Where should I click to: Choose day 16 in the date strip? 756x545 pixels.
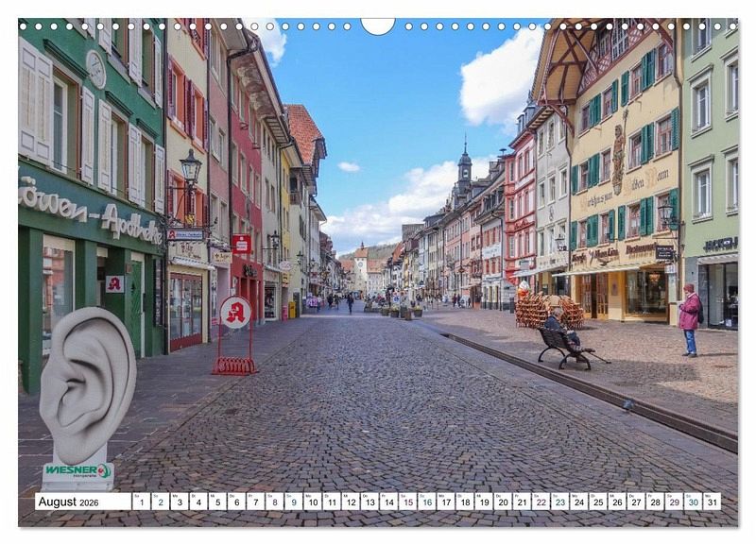point(426,502)
